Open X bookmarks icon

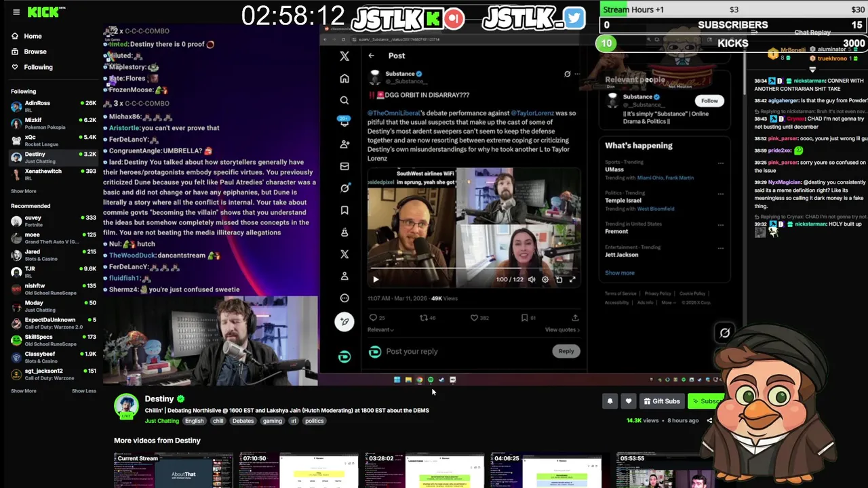coord(344,210)
